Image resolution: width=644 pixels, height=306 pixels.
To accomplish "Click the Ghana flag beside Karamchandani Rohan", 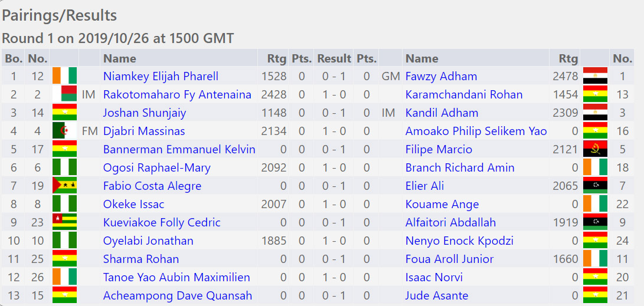I will tap(595, 94).
